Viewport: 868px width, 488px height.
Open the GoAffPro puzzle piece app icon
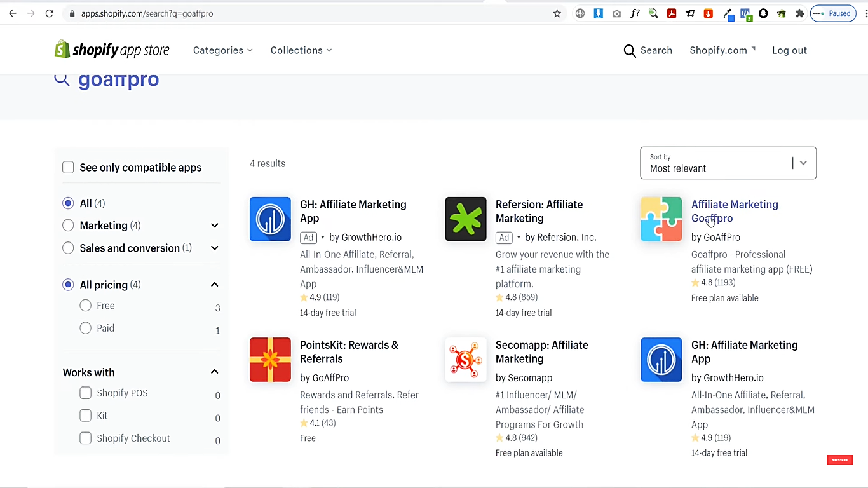pyautogui.click(x=661, y=219)
